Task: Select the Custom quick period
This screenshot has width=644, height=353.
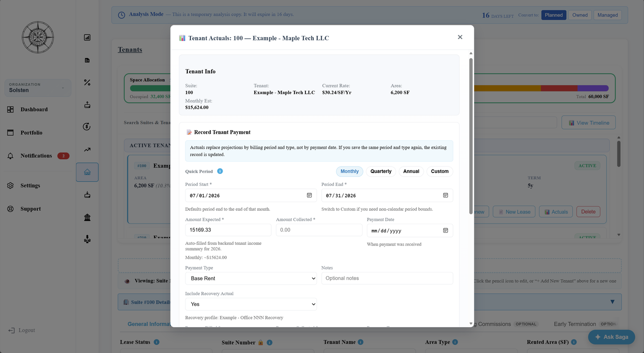Action: 440,171
